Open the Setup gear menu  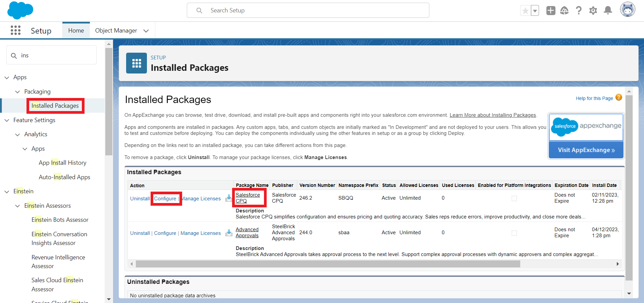(593, 10)
